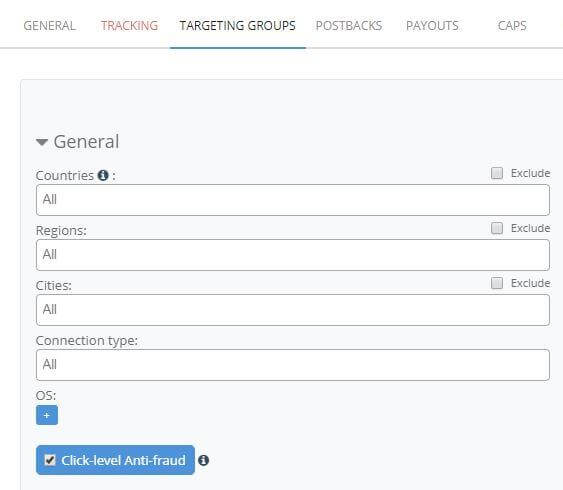Go to the POSTBACKS tab

349,25
